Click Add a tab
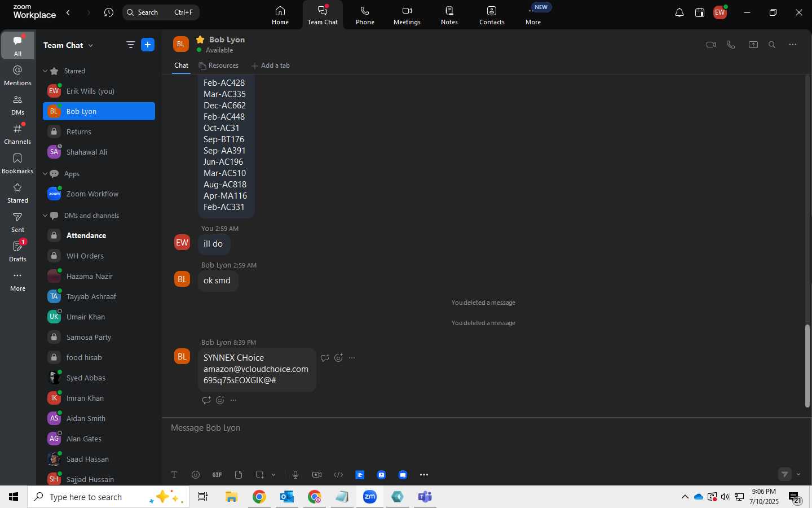Viewport: 812px width, 508px height. [271, 65]
